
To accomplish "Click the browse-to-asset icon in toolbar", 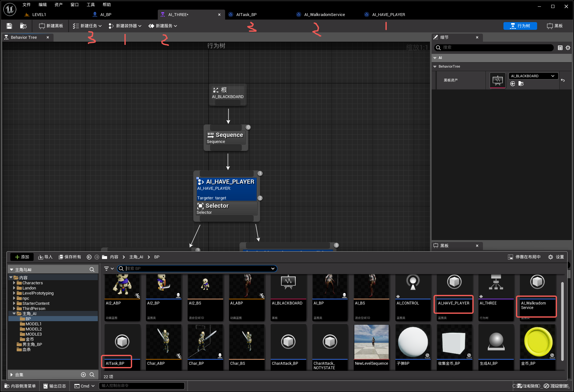I will click(x=23, y=26).
